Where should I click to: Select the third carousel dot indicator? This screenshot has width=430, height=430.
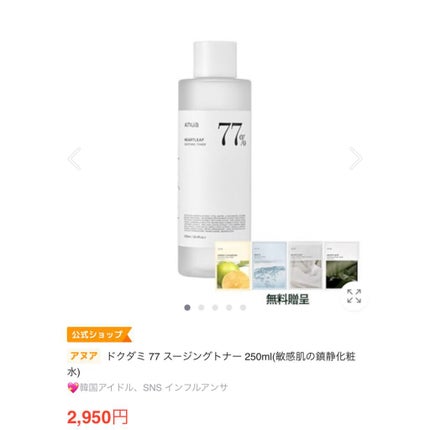coord(215,307)
